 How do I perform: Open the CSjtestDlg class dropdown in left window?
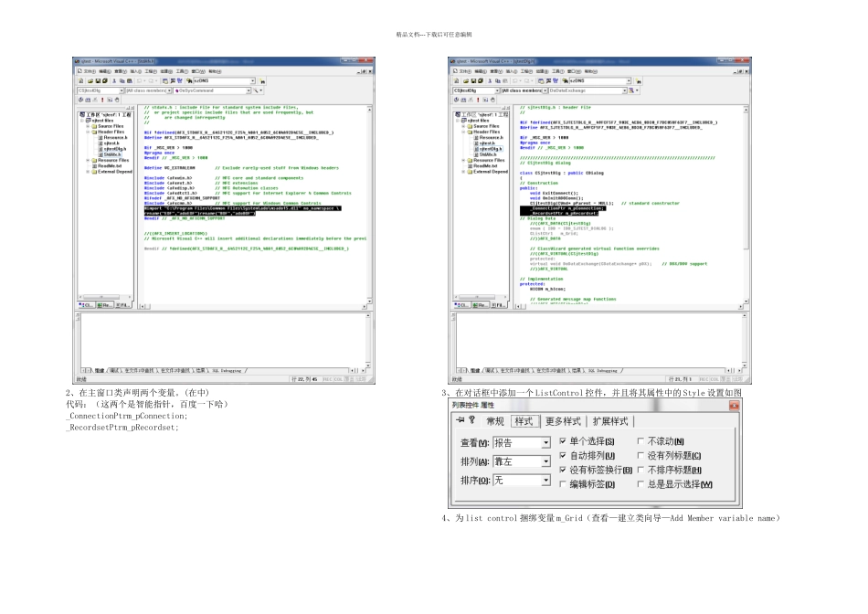tap(122, 90)
